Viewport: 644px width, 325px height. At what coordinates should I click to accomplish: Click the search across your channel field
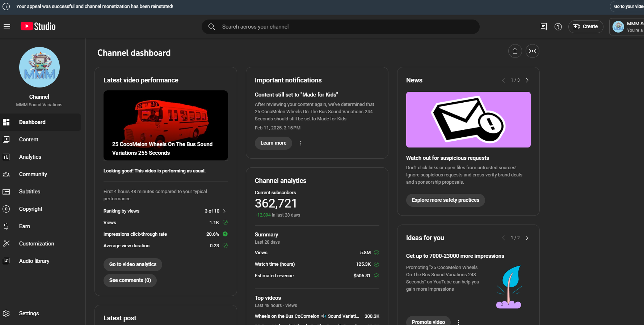coord(340,27)
